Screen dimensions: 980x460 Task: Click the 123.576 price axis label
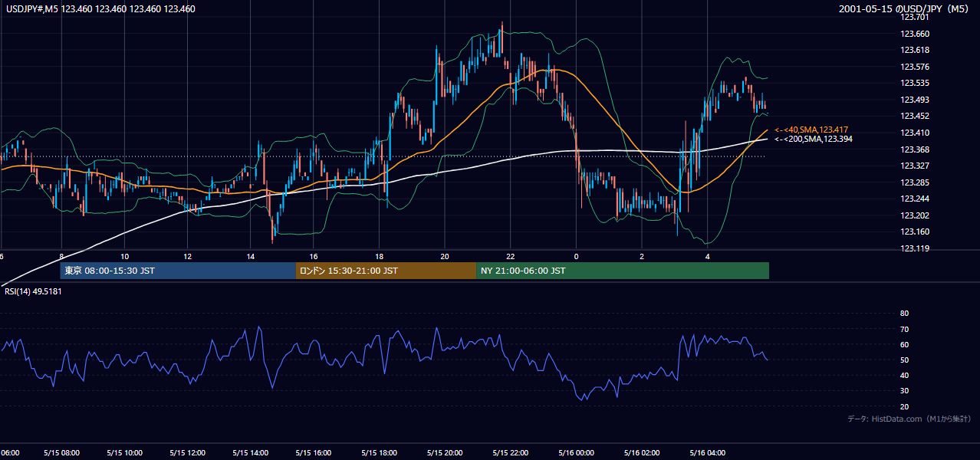(915, 67)
